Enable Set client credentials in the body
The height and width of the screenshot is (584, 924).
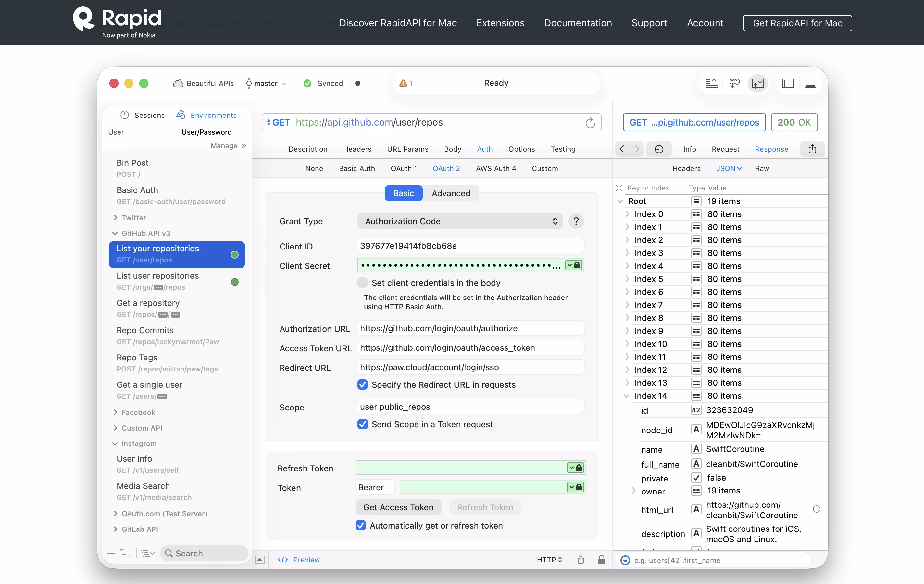pos(362,283)
